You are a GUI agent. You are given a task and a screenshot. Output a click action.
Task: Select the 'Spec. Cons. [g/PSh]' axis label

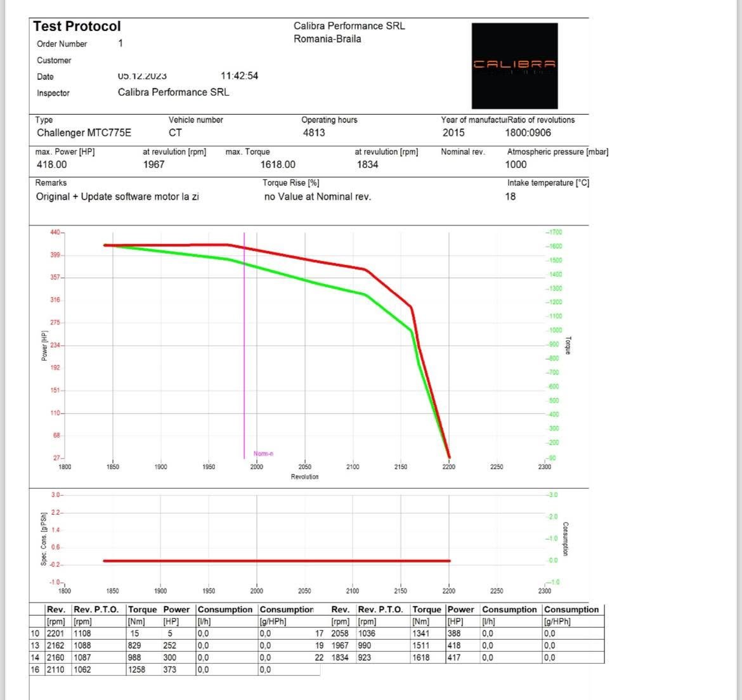(44, 539)
